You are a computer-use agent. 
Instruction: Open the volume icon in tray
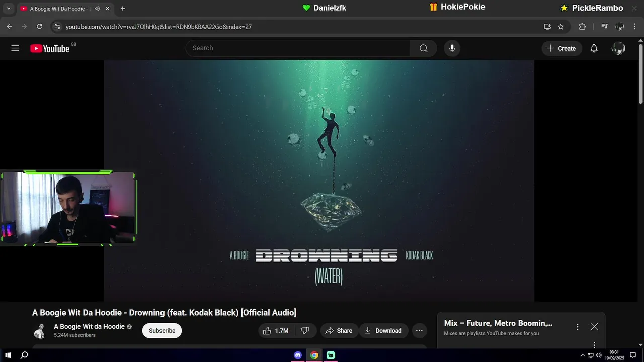[x=599, y=355]
